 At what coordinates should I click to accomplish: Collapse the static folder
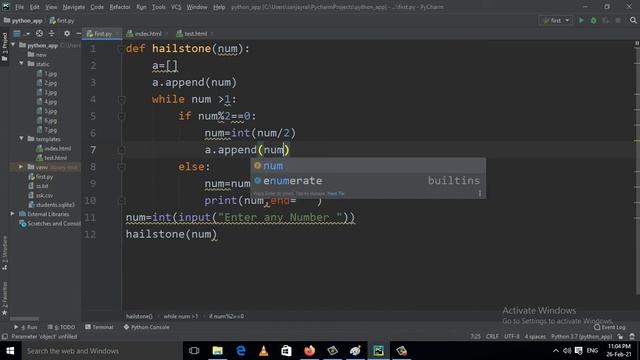pos(22,64)
